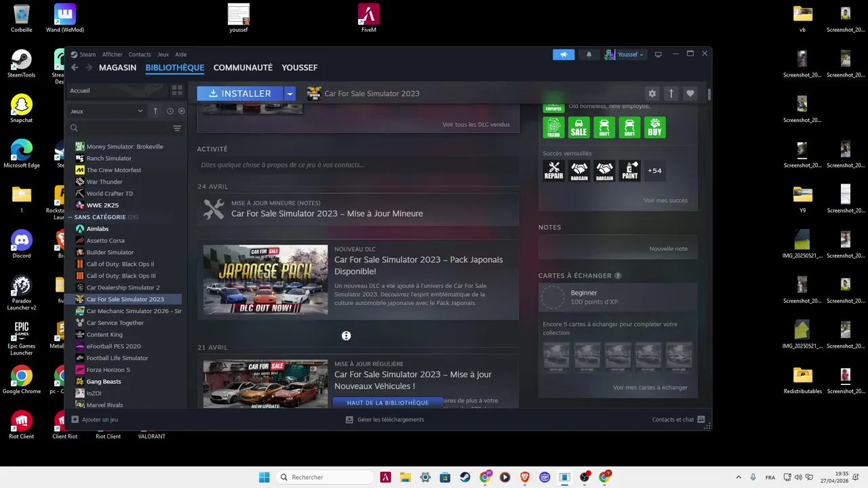Switch to the MAGASIN tab

[x=117, y=68]
